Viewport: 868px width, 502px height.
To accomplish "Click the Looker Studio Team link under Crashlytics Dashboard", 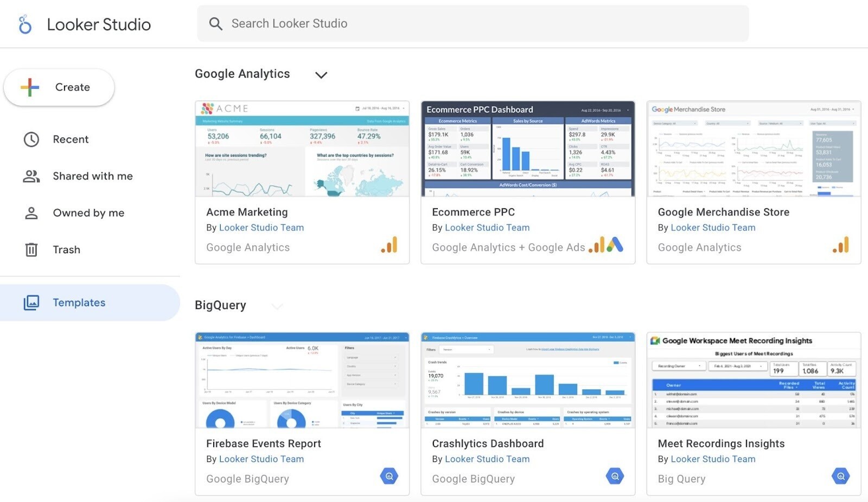I will 487,459.
